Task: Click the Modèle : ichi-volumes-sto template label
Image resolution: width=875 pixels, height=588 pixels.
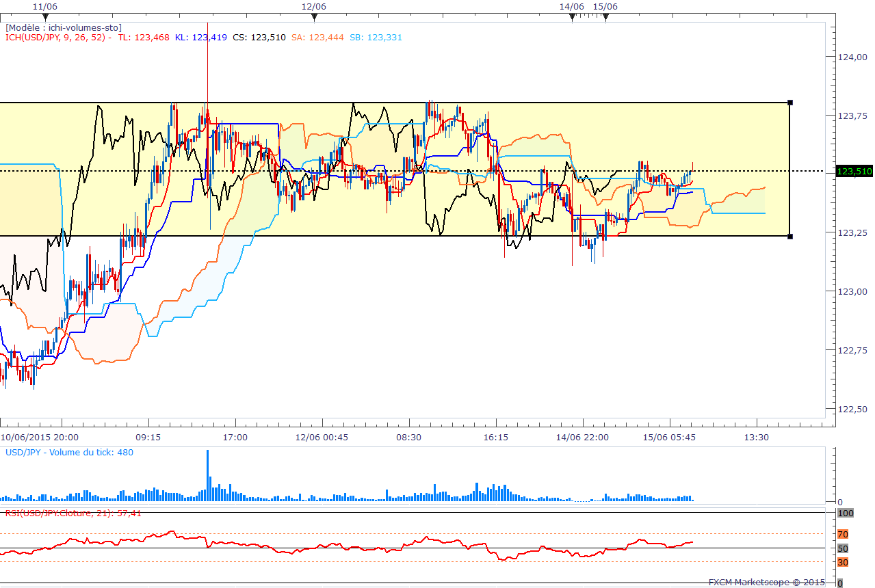Action: click(64, 27)
